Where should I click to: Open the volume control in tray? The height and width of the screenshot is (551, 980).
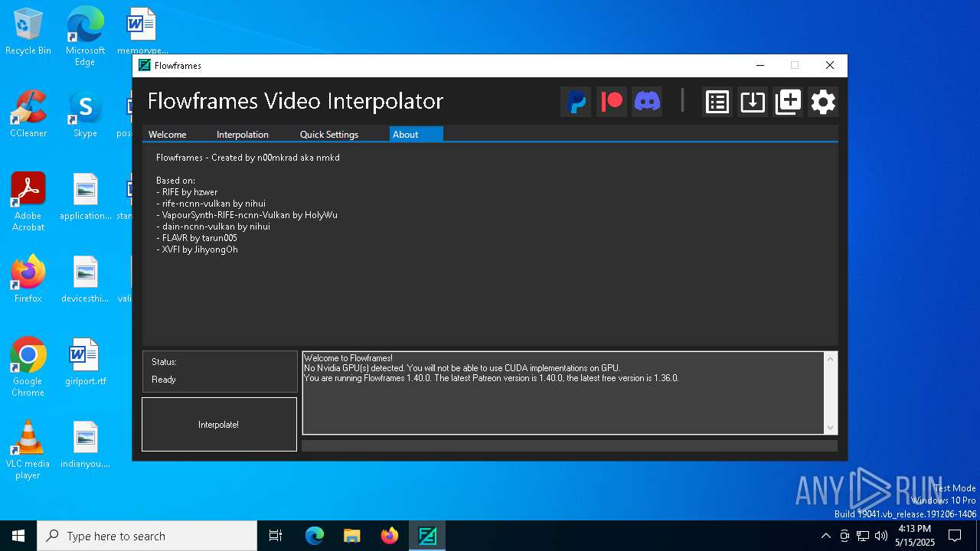[x=881, y=536]
